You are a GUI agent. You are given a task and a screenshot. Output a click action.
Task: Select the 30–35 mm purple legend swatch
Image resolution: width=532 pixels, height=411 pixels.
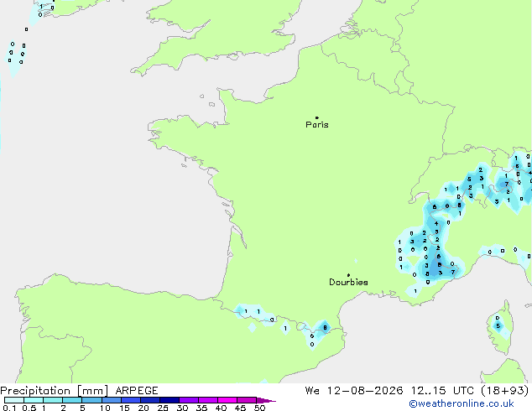pyautogui.click(x=189, y=400)
